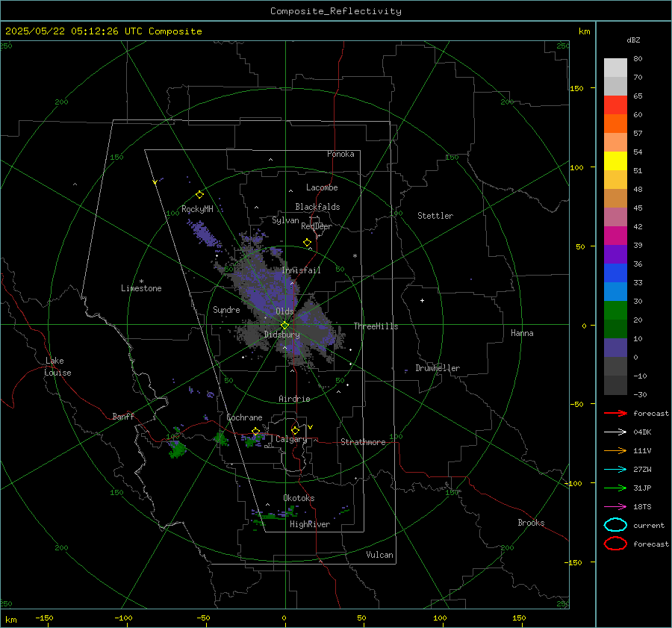The image size is (672, 628).
Task: Click the Innisfail city label
Action: pyautogui.click(x=302, y=270)
